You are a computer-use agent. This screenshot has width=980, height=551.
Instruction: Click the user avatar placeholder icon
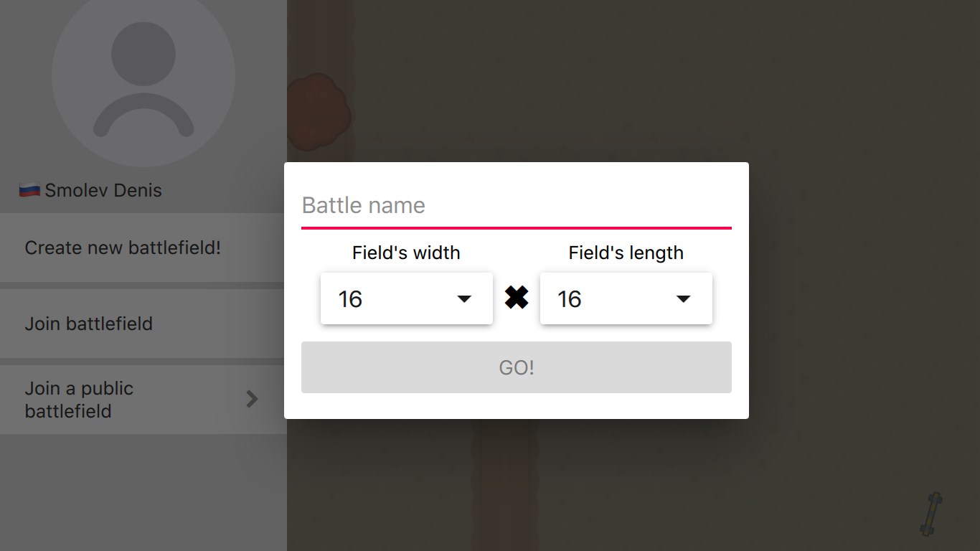tap(143, 76)
